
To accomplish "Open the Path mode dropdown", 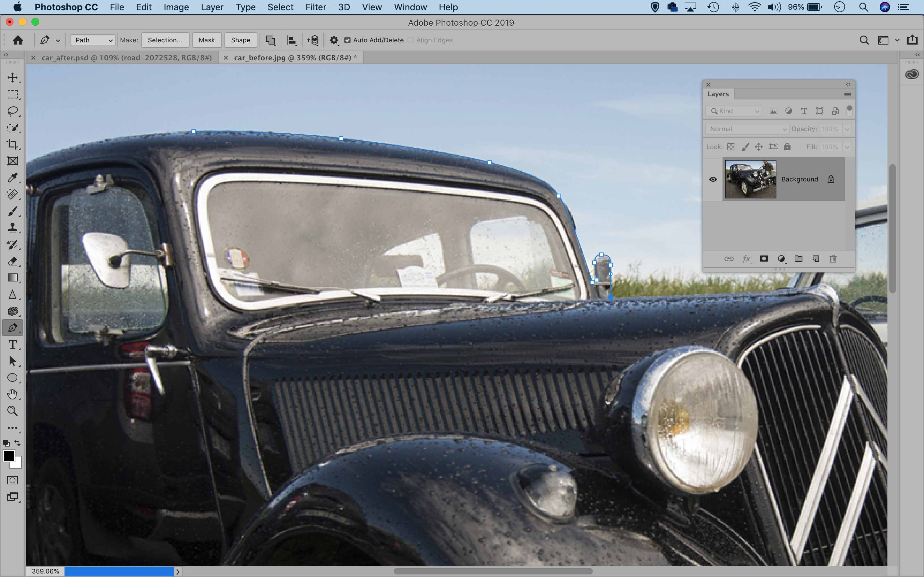I will click(93, 40).
